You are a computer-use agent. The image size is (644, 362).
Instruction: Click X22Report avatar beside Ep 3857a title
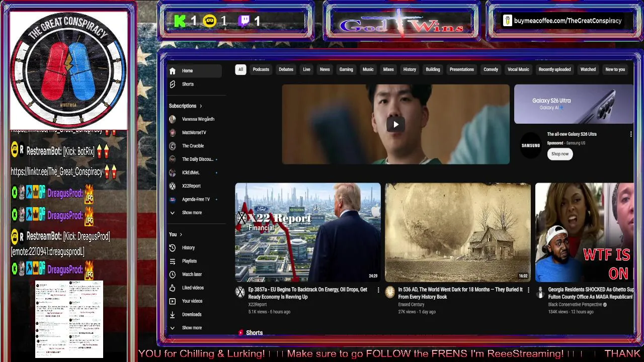[240, 292]
